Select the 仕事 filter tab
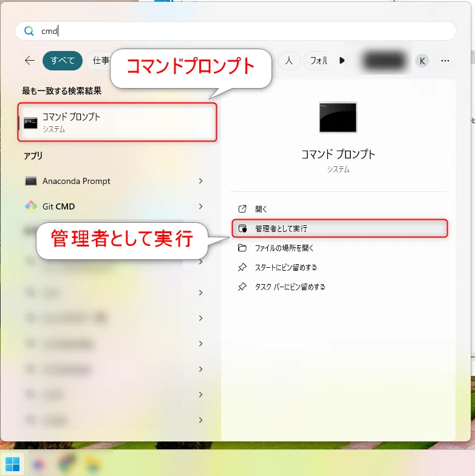 pos(100,61)
